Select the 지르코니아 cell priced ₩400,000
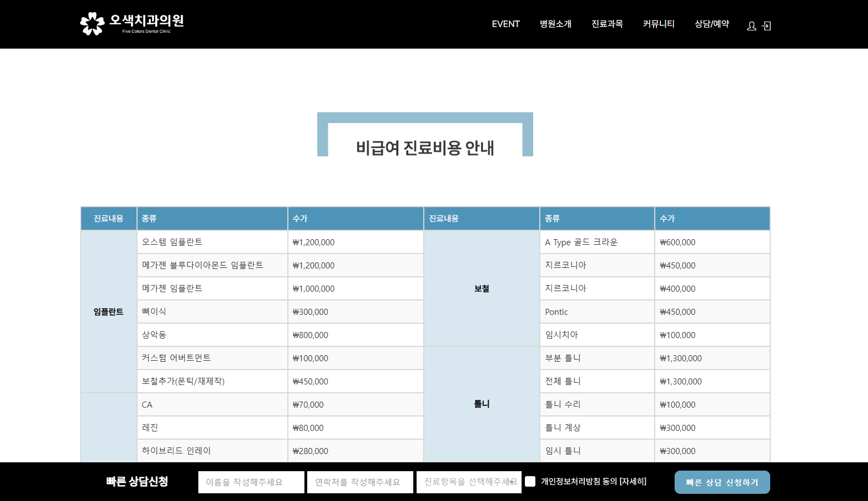868x501 pixels. [597, 288]
